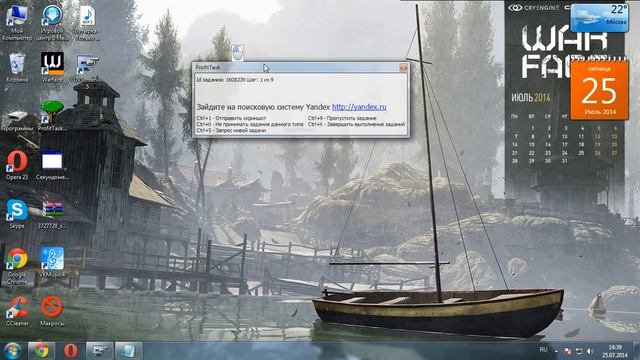Select the VKMusic 4 desktop shortcut
Image resolution: width=640 pixels, height=360 pixels.
click(x=52, y=262)
